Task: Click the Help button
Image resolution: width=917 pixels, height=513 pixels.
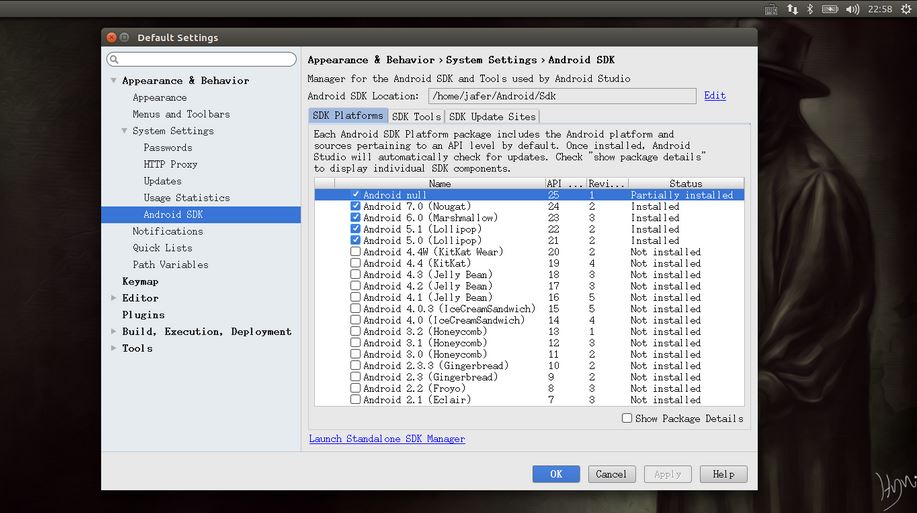Action: [x=723, y=474]
